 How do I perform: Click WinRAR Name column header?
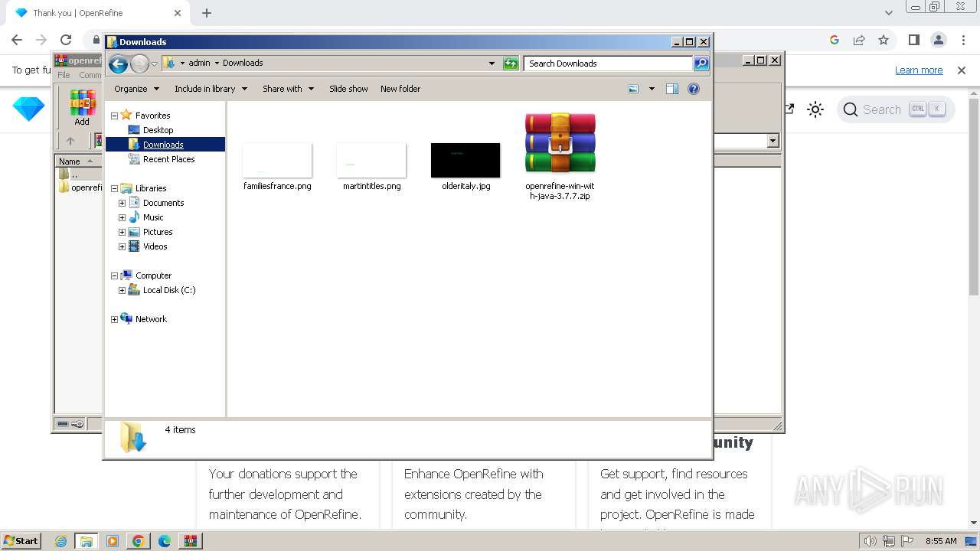tap(77, 161)
